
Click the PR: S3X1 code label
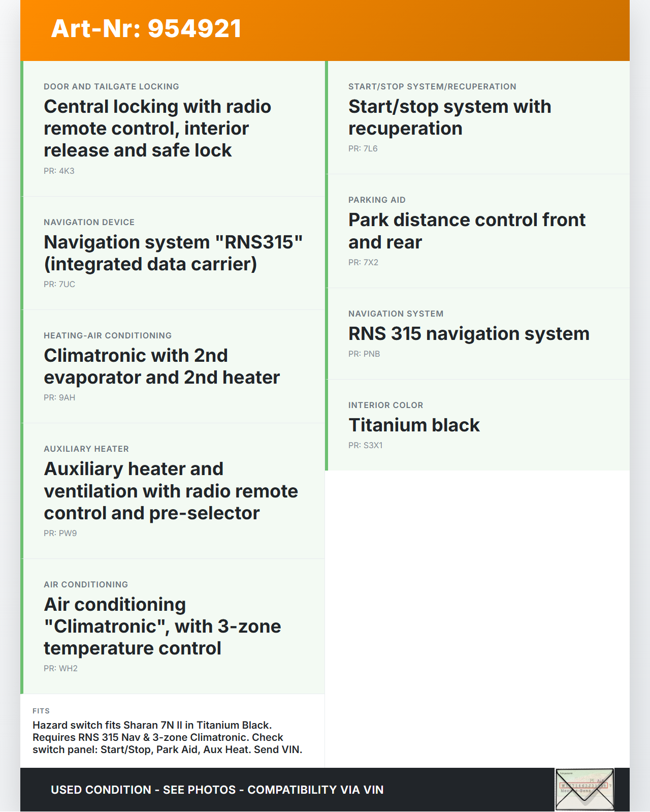366,446
